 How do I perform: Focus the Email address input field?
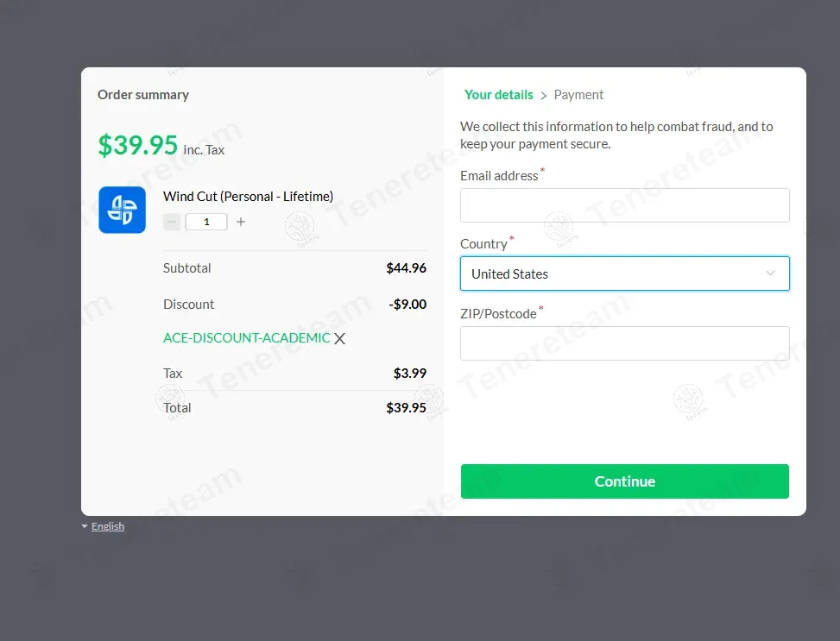624,205
